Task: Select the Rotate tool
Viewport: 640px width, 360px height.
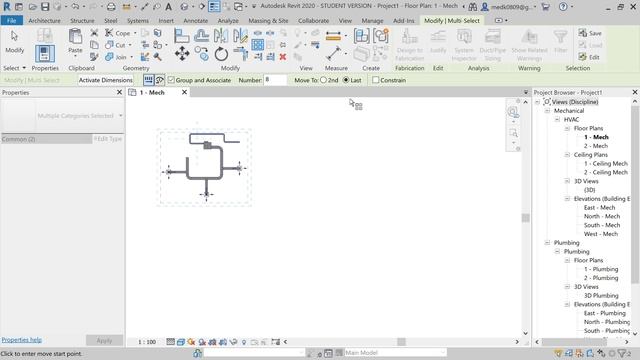Action: point(221,54)
